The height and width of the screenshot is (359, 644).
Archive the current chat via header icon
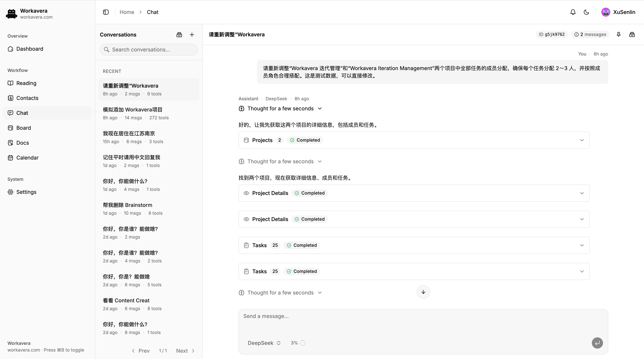click(x=632, y=34)
